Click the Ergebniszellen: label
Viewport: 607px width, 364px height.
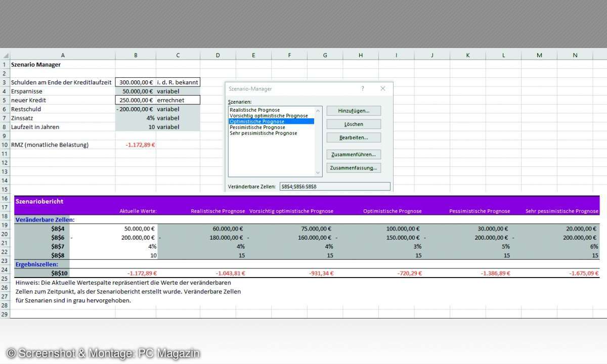pyautogui.click(x=36, y=264)
